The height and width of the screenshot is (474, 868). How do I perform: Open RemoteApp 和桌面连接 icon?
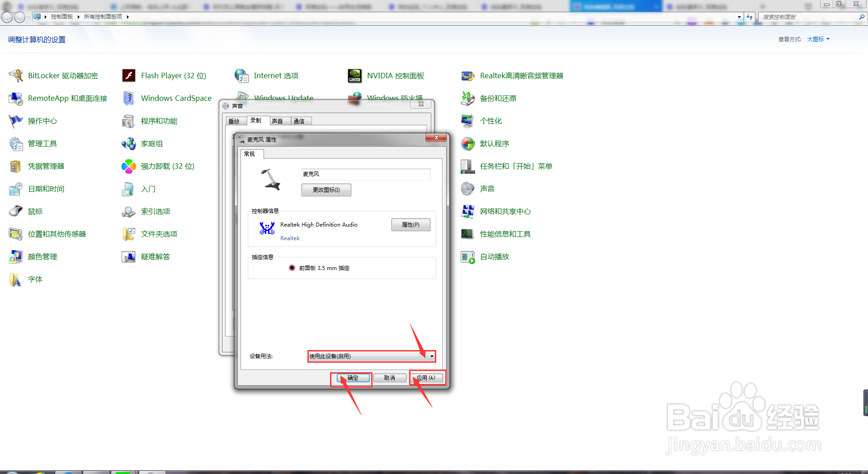click(x=16, y=98)
